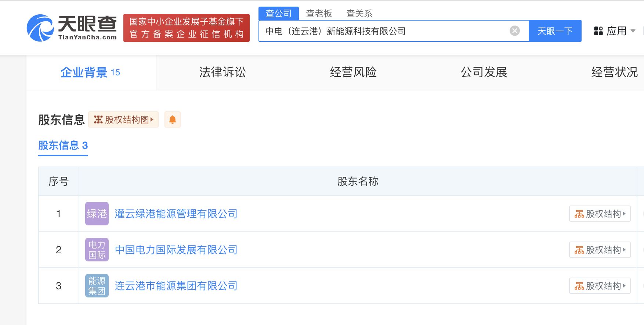Image resolution: width=644 pixels, height=325 pixels.
Task: Click the TianYanCha logo
Action: [72, 28]
